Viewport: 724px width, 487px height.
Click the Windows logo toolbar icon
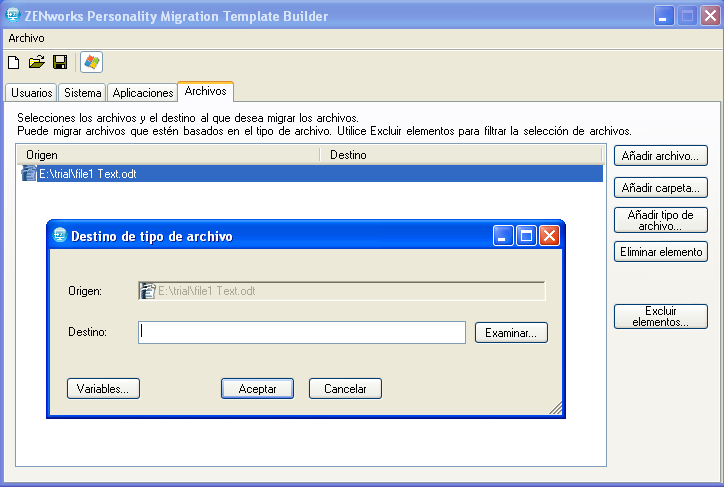coord(91,62)
